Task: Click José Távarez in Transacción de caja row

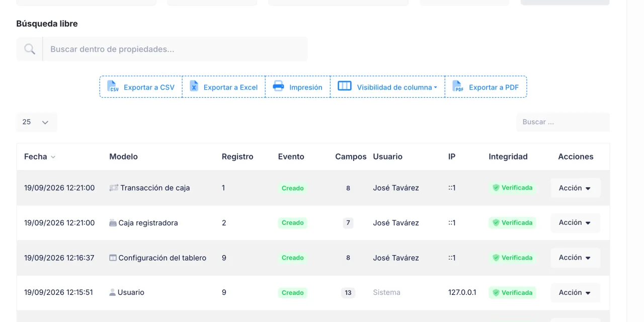Action: tap(396, 188)
